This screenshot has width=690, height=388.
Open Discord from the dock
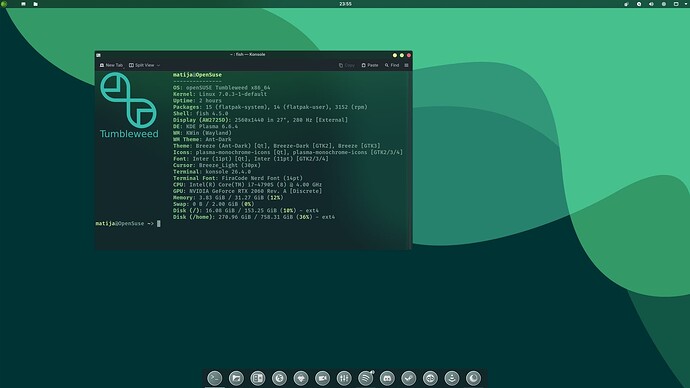(x=387, y=378)
